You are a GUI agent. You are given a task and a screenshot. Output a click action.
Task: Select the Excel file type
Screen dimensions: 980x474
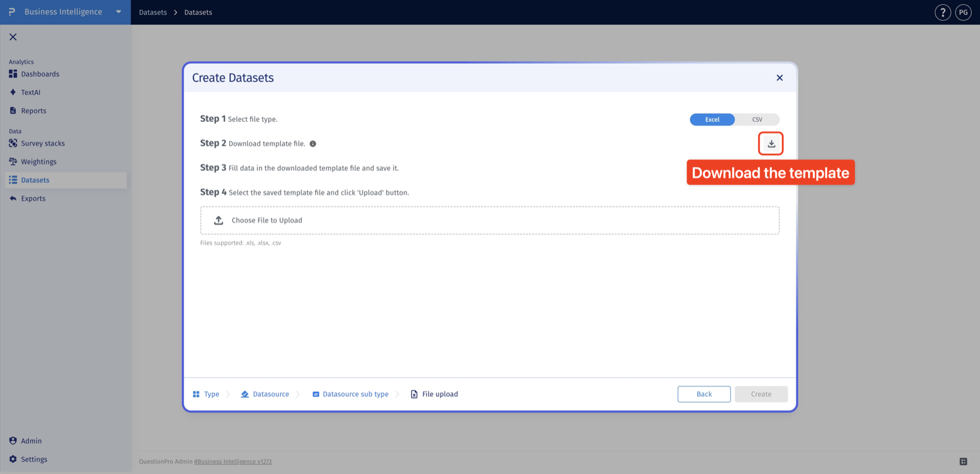(x=712, y=119)
